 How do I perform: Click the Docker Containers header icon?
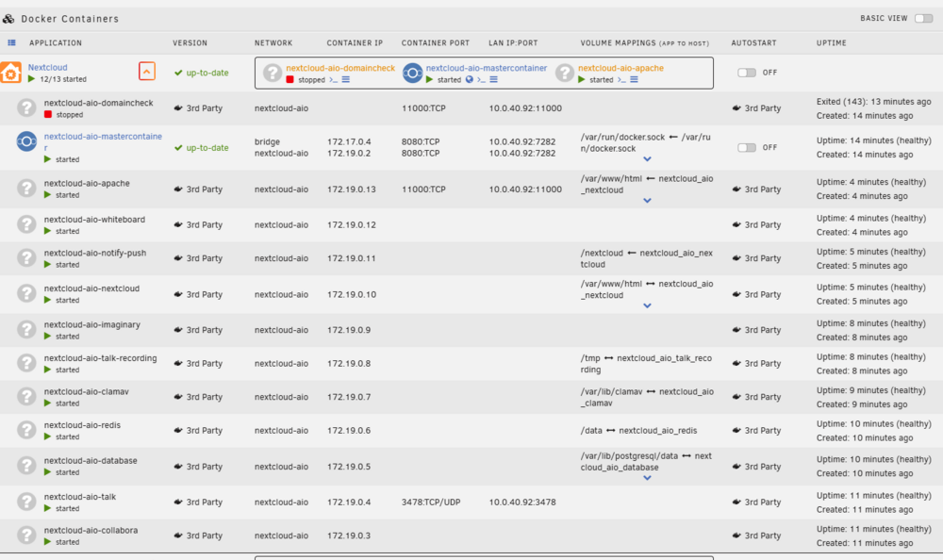[8, 19]
